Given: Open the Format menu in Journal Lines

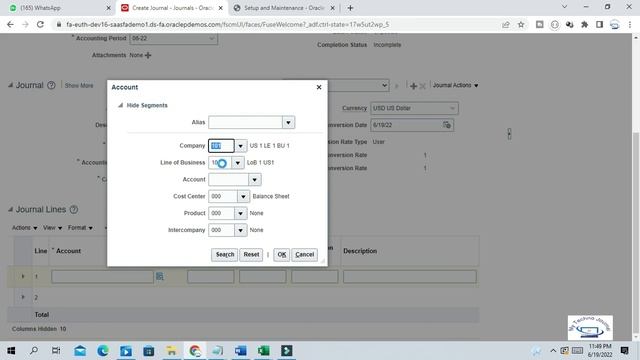Looking at the screenshot, I should point(80,228).
